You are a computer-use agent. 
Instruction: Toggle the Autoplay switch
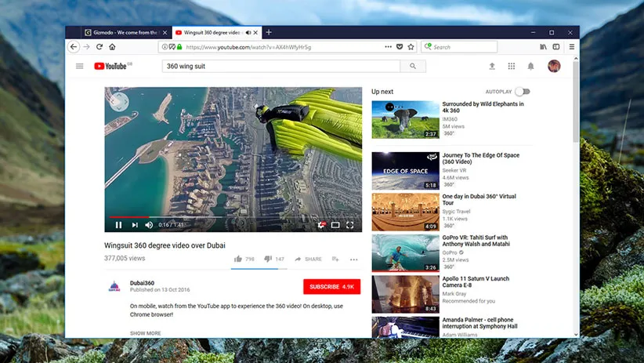coord(522,92)
